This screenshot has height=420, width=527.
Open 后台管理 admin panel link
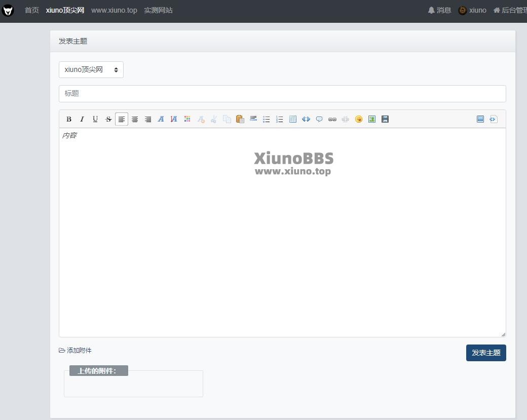510,11
